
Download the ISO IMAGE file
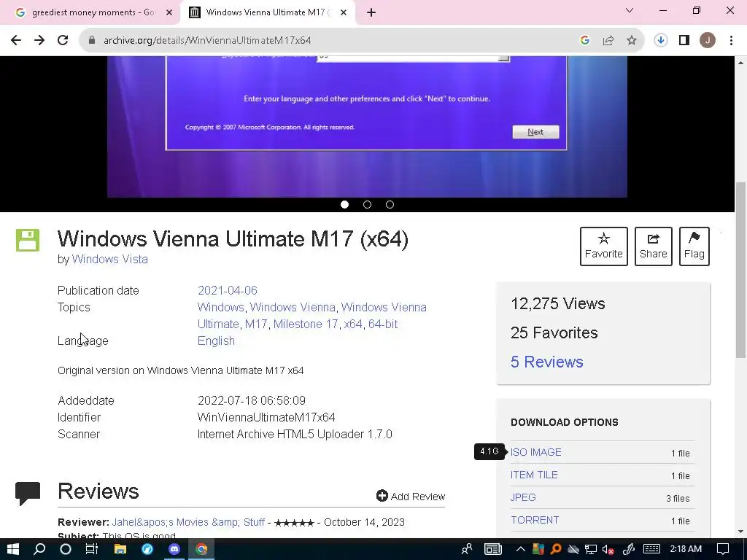tap(536, 452)
